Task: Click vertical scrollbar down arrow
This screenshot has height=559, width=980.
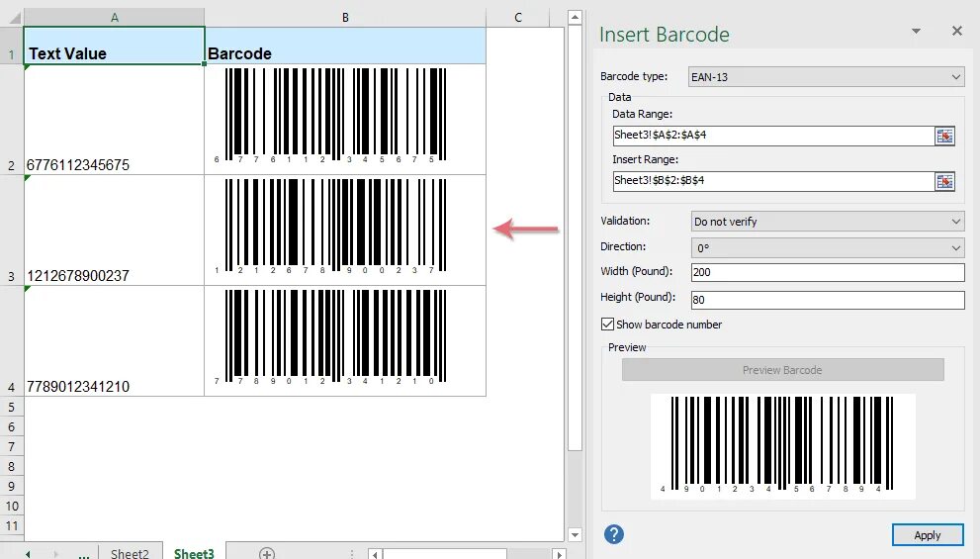Action: coord(575,534)
